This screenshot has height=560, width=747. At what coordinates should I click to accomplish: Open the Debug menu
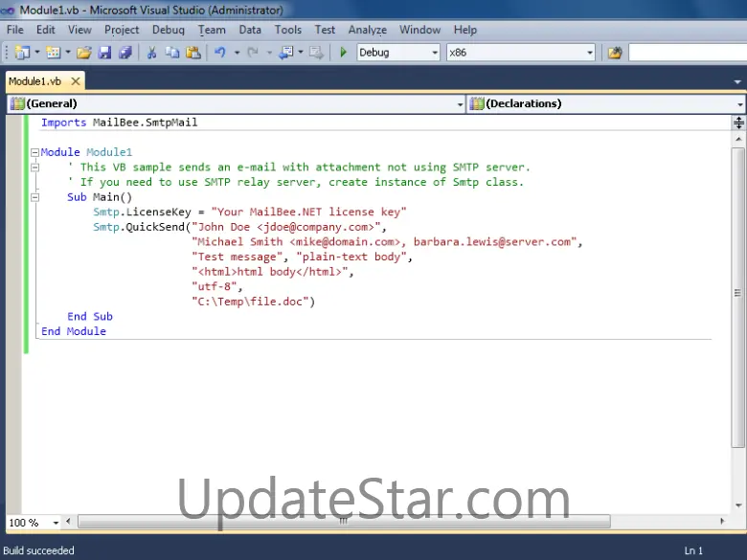(x=169, y=30)
